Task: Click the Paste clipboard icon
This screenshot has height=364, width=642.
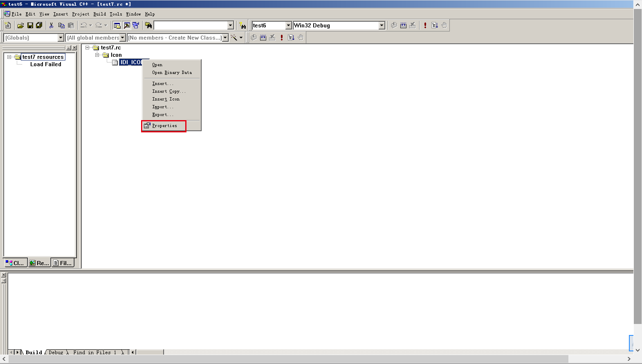Action: point(71,25)
